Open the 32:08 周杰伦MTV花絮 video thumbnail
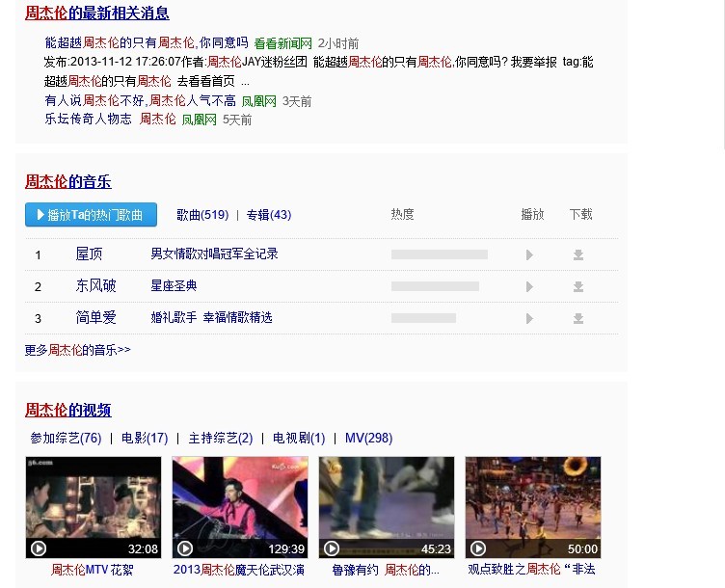The image size is (725, 588). click(x=94, y=507)
